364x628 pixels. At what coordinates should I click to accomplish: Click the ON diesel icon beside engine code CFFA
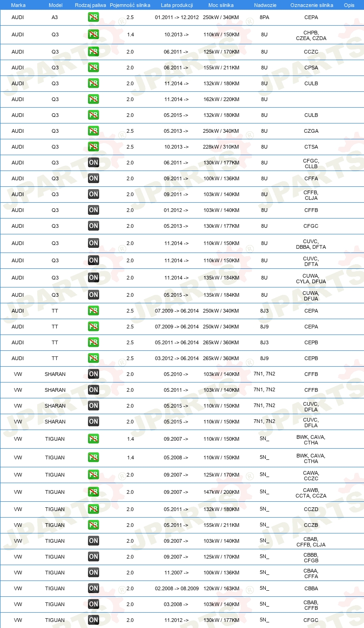click(94, 178)
